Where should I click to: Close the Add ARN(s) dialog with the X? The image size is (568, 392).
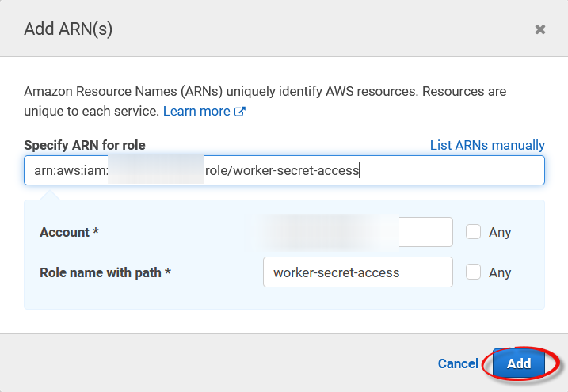point(540,29)
